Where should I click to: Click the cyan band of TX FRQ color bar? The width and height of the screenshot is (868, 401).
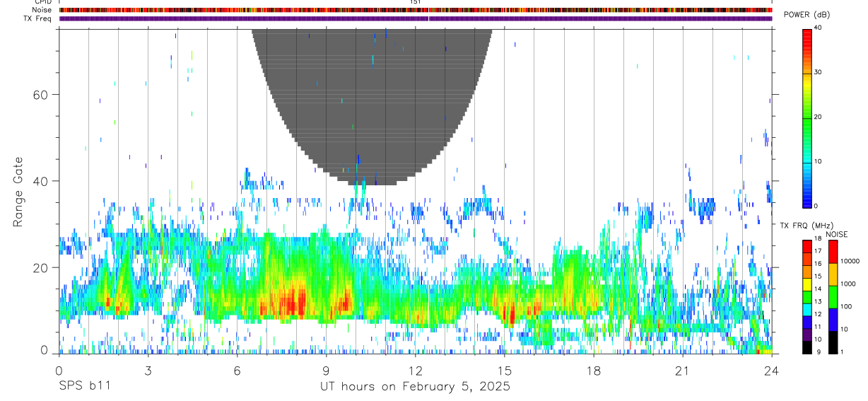[x=807, y=310]
